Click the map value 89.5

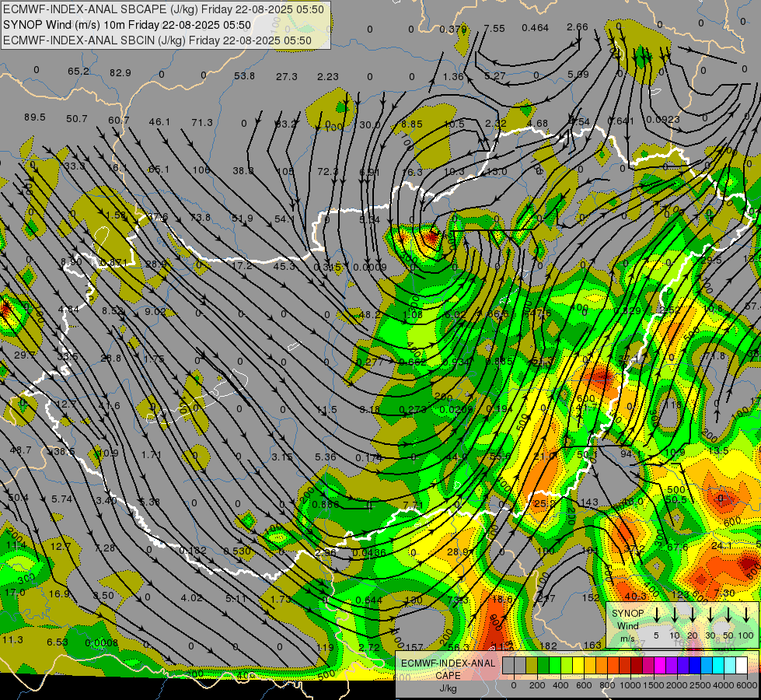[x=34, y=117]
